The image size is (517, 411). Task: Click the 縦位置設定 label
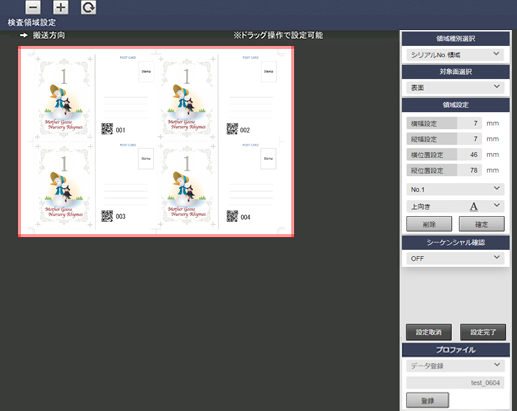pos(427,171)
